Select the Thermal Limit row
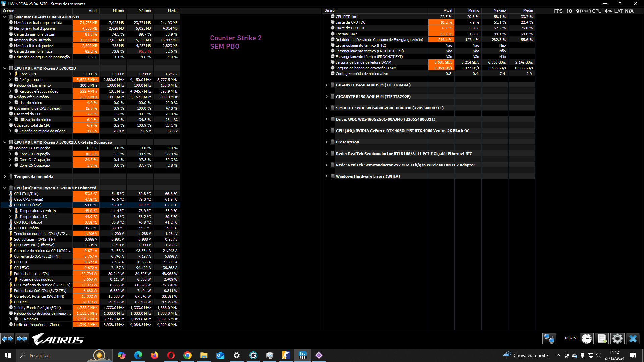644x362 pixels. point(429,34)
